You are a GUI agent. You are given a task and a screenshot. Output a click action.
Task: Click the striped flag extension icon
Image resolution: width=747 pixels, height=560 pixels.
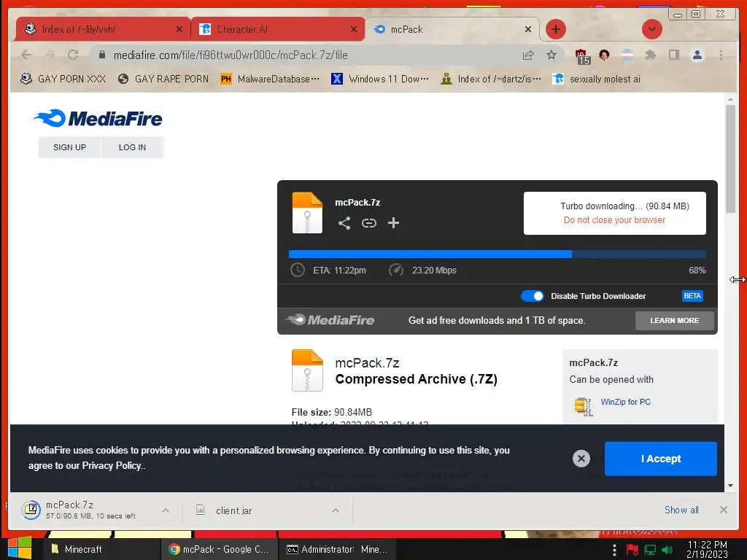coord(627,55)
